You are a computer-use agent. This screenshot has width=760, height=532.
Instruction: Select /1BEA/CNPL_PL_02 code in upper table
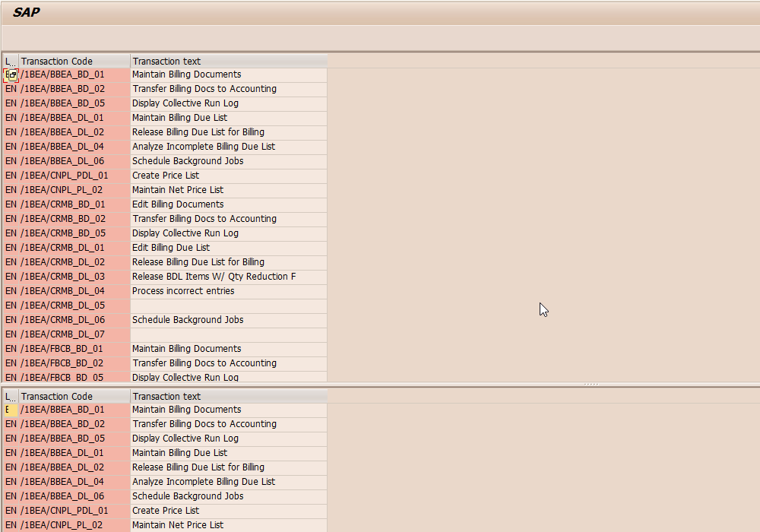click(74, 190)
